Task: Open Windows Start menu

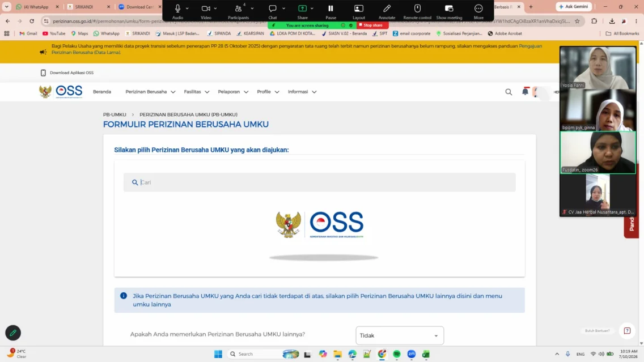Action: point(218,354)
